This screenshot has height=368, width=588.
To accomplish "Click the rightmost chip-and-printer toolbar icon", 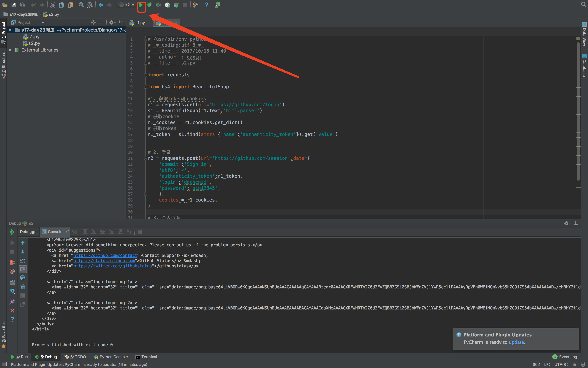I will 217,5.
